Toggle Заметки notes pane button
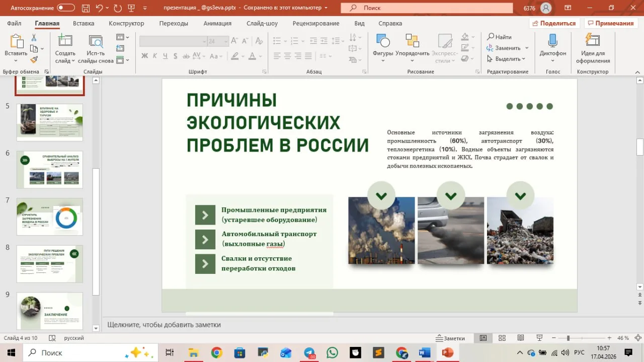Screen dimensions: 644x362 (x=451, y=338)
